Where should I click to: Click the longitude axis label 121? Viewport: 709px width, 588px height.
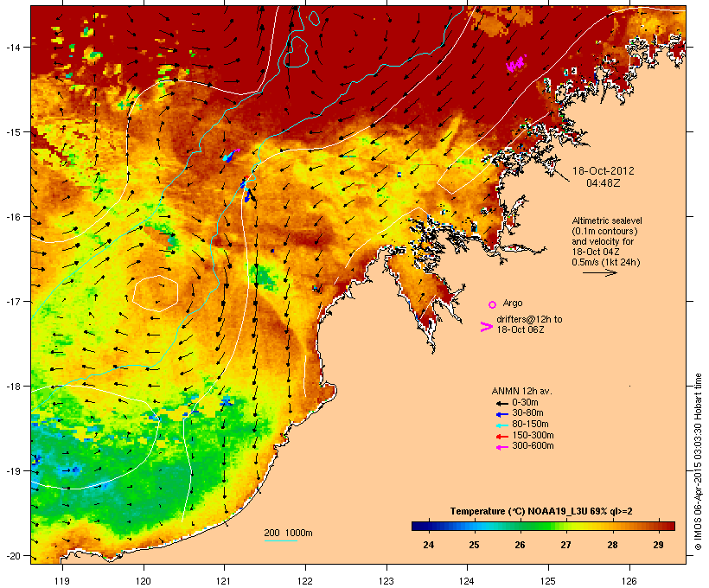click(224, 581)
